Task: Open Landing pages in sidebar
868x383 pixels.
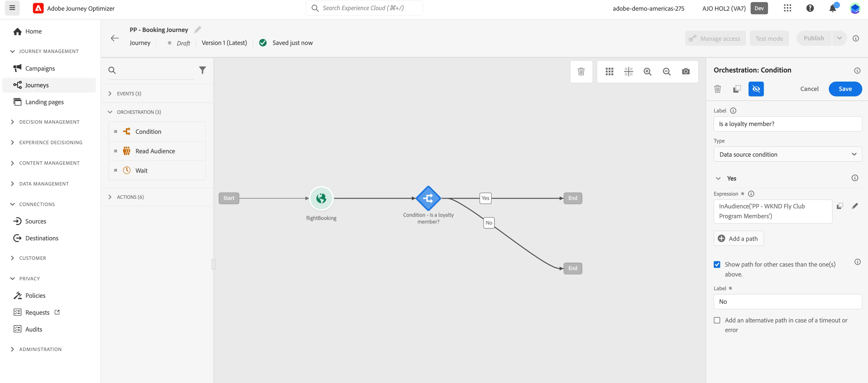Action: (x=44, y=102)
